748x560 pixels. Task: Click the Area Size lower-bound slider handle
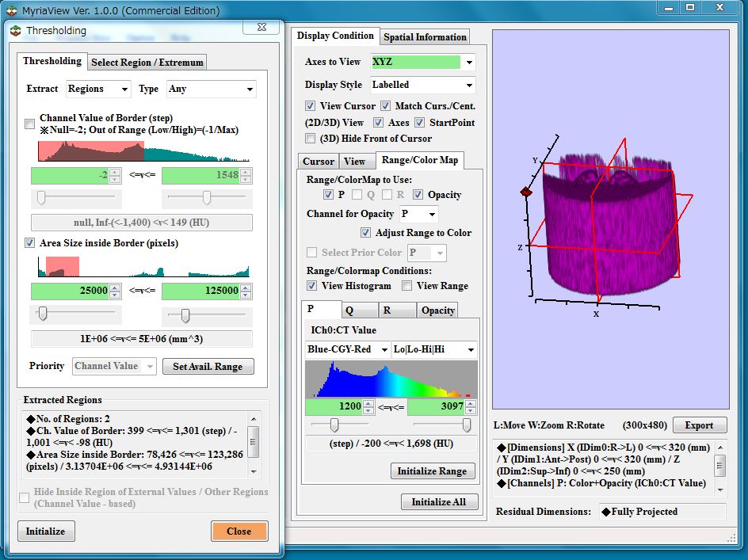[x=43, y=315]
